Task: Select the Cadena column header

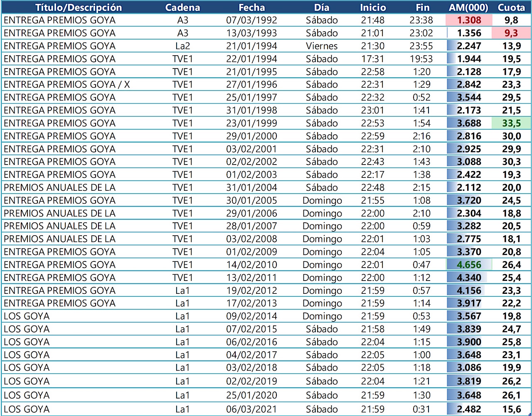Action: (x=182, y=7)
